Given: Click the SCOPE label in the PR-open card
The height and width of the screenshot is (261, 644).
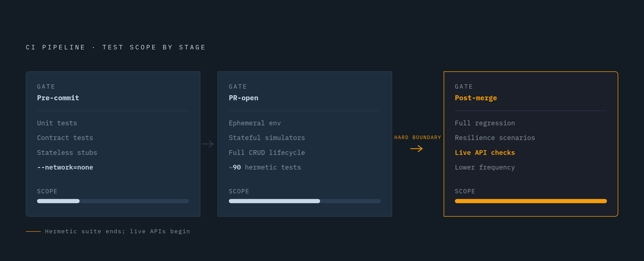Looking at the screenshot, I should (x=239, y=191).
